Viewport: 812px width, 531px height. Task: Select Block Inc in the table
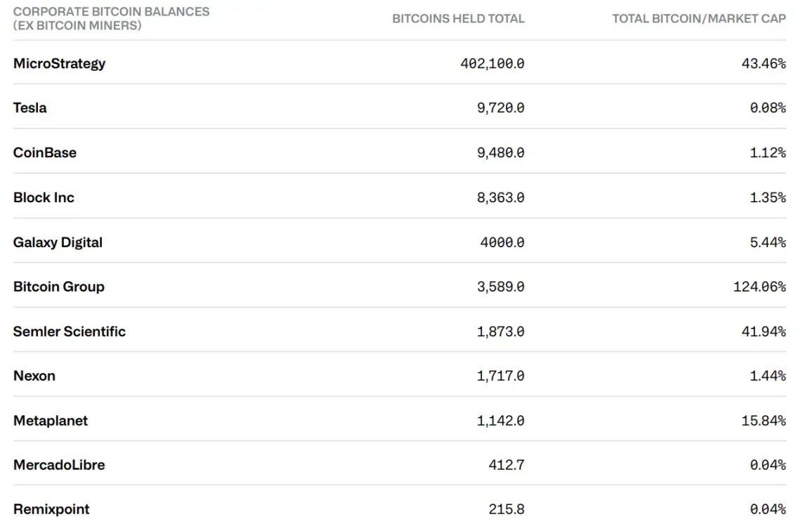tap(44, 197)
